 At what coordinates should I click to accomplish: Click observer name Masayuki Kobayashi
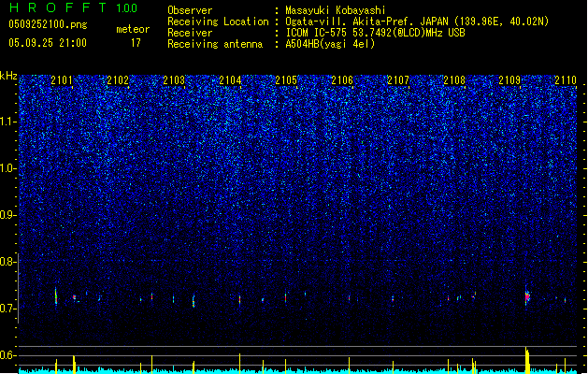coord(336,10)
